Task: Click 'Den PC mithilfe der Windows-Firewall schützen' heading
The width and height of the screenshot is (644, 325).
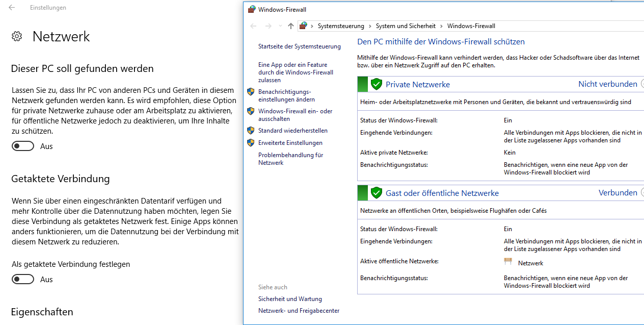Action: [x=441, y=42]
